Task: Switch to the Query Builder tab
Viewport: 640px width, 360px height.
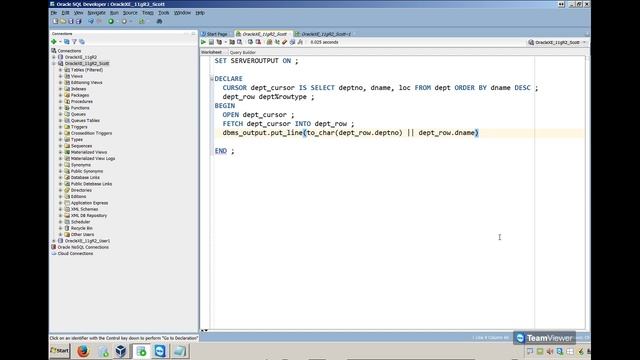Action: tap(242, 53)
